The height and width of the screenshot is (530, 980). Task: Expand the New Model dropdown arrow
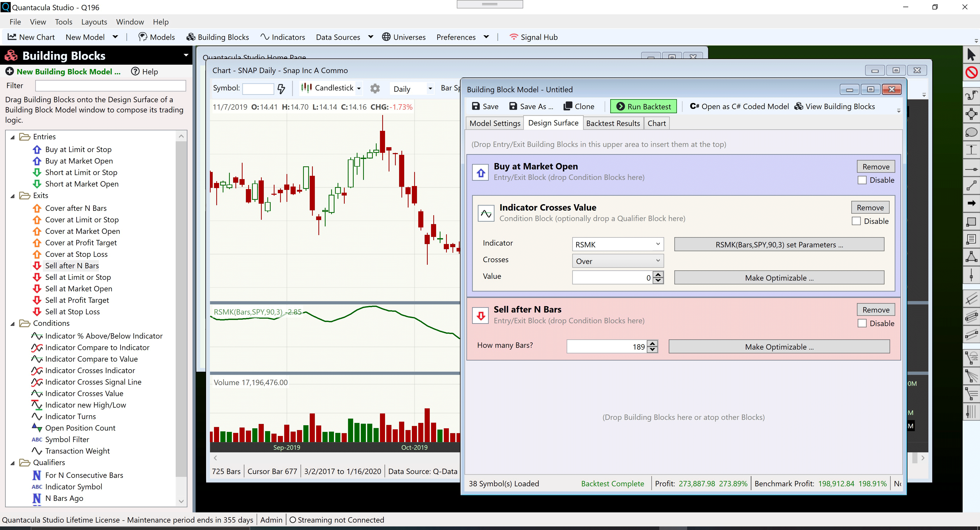tap(115, 37)
